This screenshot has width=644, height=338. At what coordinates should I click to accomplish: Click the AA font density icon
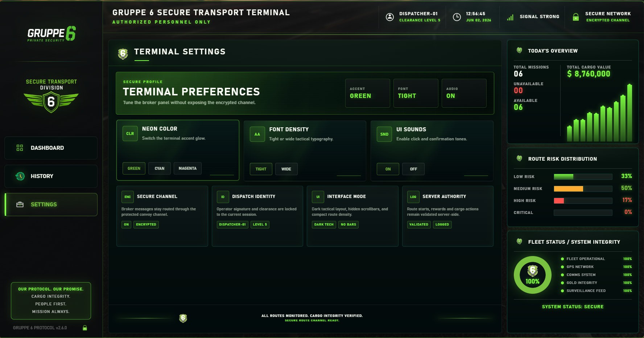[x=257, y=134]
